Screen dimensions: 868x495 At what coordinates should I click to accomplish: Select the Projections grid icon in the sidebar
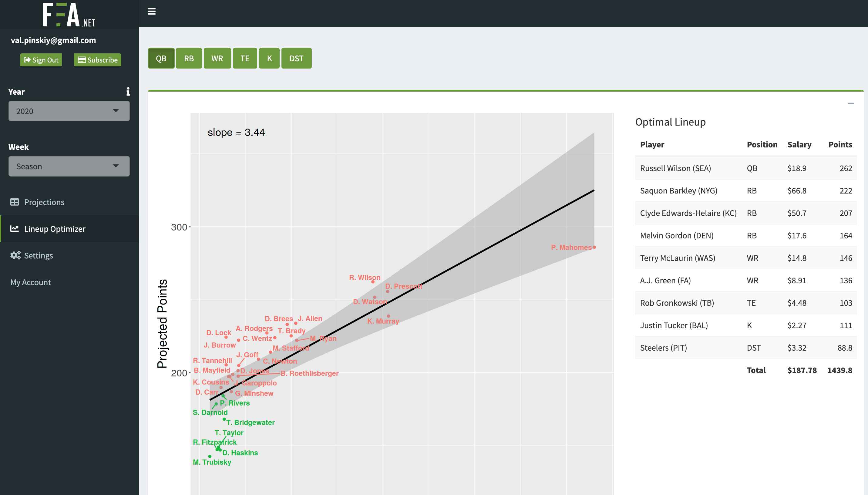pyautogui.click(x=15, y=202)
